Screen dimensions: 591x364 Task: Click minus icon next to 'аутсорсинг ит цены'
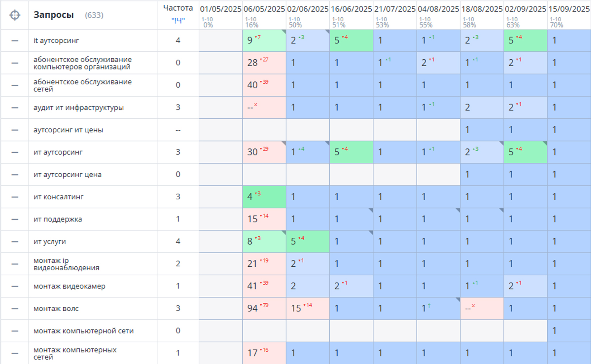pyautogui.click(x=15, y=130)
